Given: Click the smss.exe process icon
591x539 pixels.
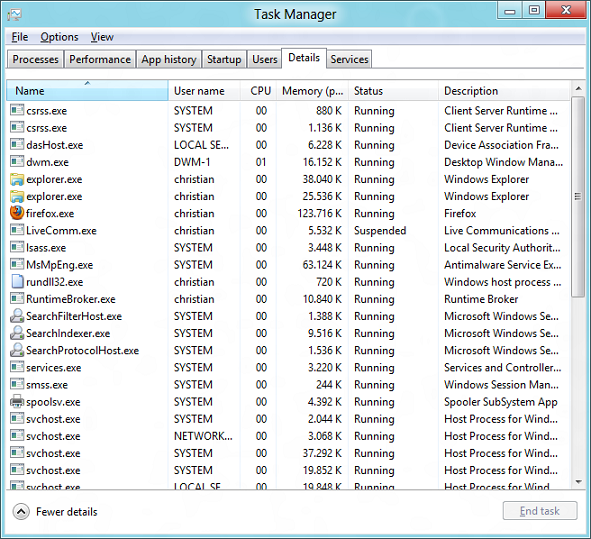Looking at the screenshot, I should (x=17, y=384).
